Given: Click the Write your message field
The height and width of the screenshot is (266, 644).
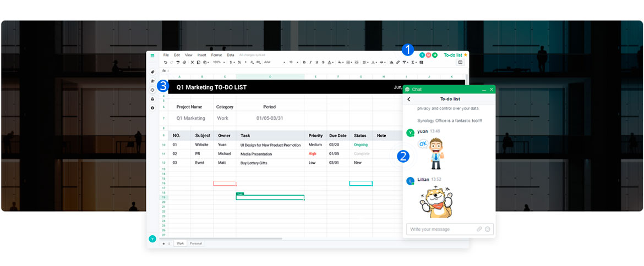Looking at the screenshot, I should 440,229.
